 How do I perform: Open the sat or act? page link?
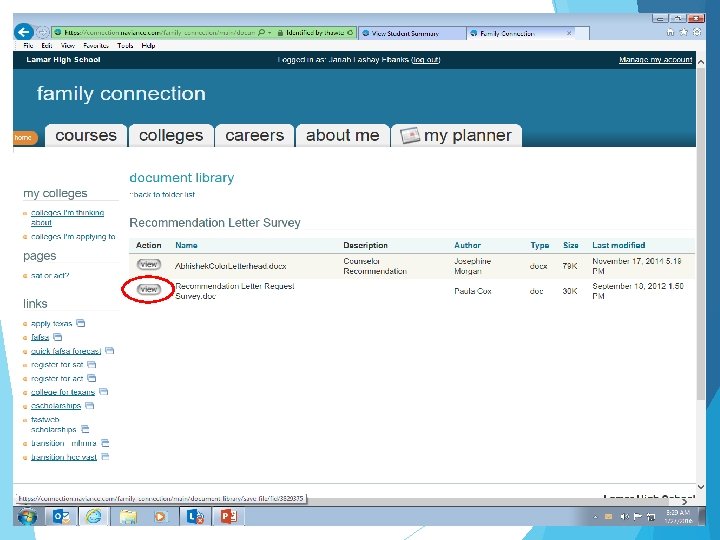50,276
